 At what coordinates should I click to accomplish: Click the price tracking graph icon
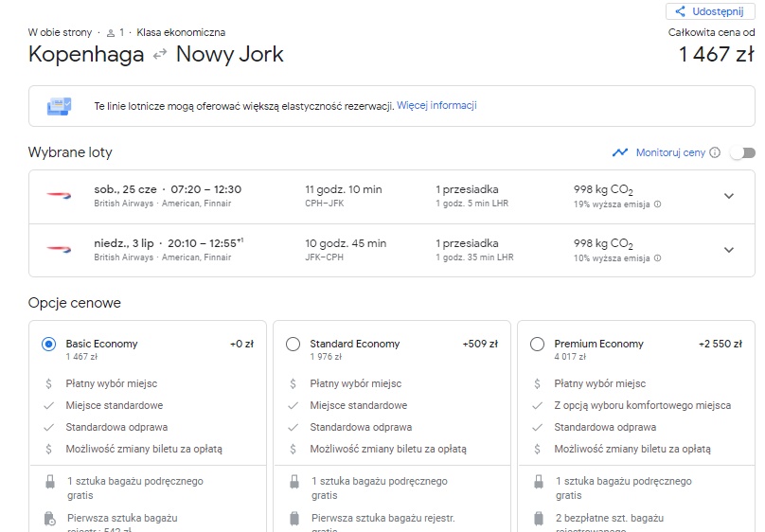(620, 152)
